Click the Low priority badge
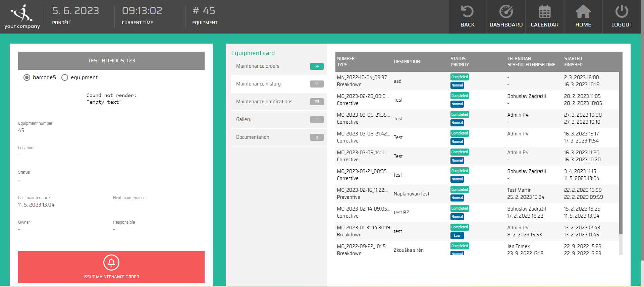This screenshot has width=644, height=287. tap(457, 235)
